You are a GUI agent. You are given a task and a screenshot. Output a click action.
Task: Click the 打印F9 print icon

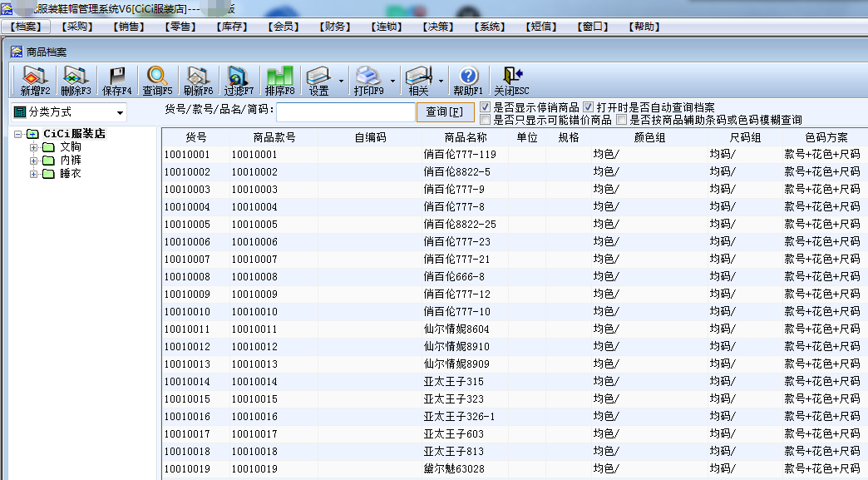(368, 76)
